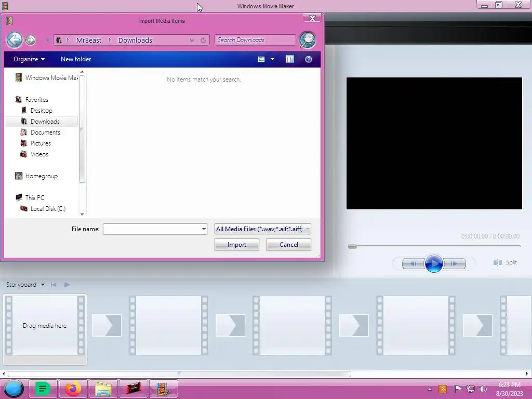Click the Split clip button
The width and height of the screenshot is (532, 399).
[505, 262]
